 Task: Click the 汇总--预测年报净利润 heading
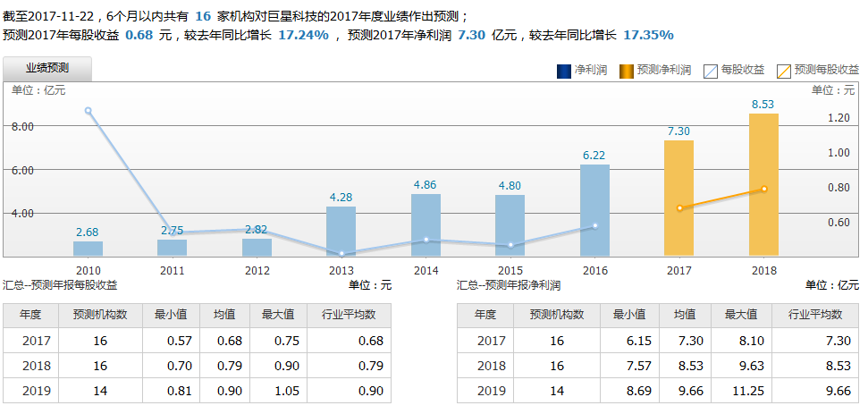pos(509,285)
